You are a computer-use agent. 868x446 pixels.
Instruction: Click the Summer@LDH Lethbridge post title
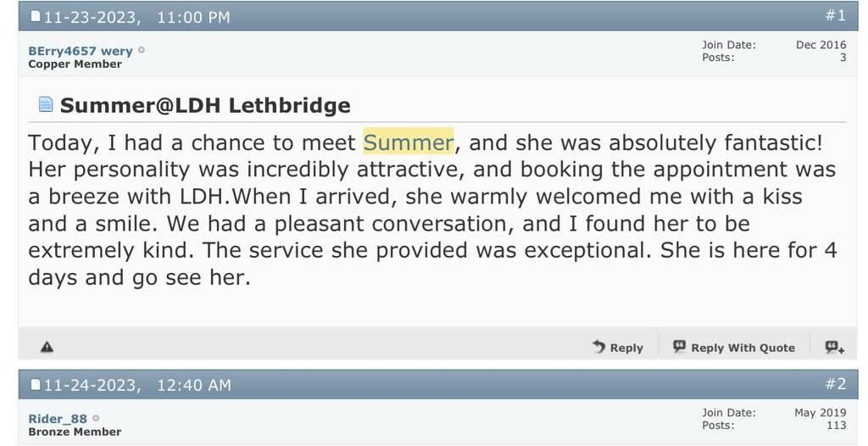click(204, 105)
